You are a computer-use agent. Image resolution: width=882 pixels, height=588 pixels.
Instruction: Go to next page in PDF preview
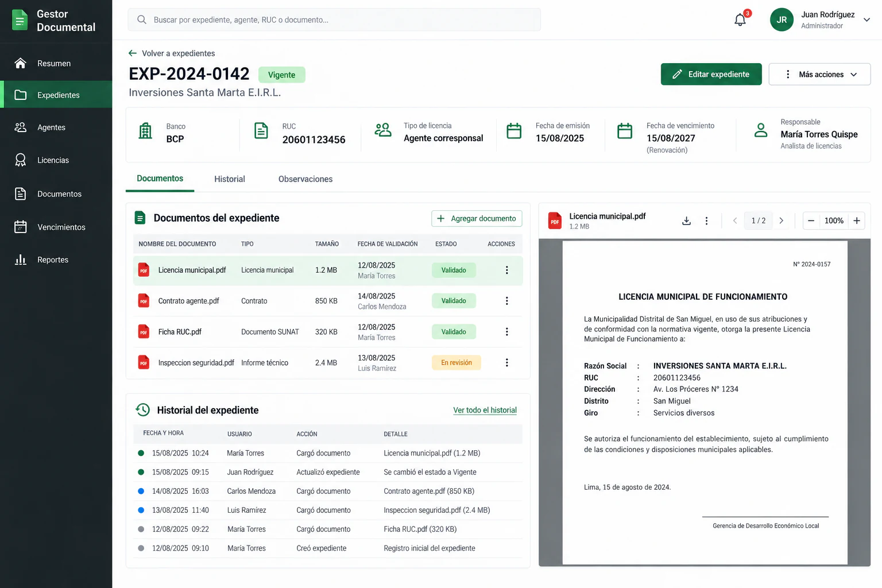tap(781, 220)
